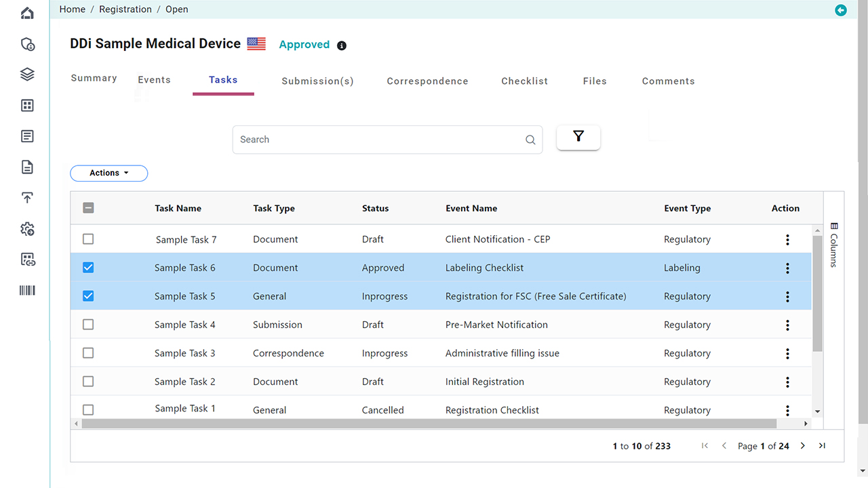Switch to the Correspondence tab
868x488 pixels.
click(x=427, y=81)
